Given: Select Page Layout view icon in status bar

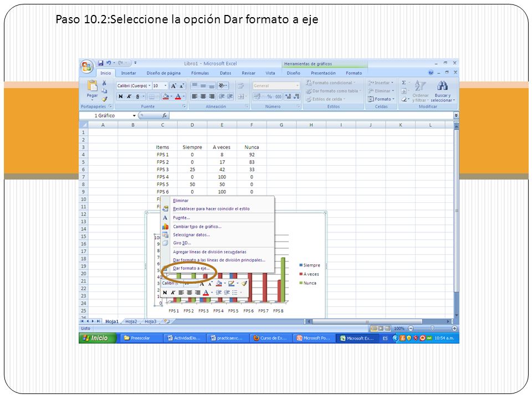Looking at the screenshot, I should [381, 329].
